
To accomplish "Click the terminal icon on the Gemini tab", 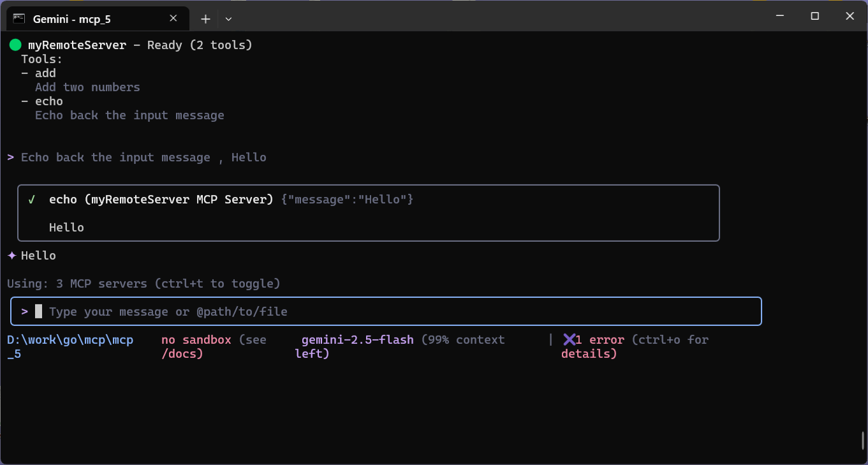I will coord(20,18).
